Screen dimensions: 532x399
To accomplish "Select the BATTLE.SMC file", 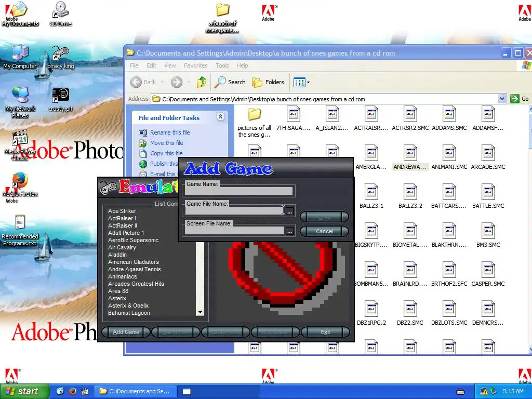I will tap(488, 196).
